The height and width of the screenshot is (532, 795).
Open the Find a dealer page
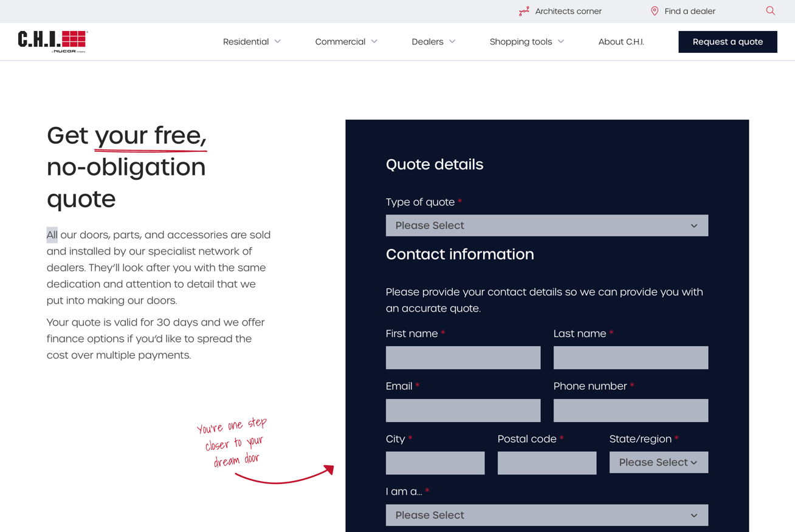point(690,11)
